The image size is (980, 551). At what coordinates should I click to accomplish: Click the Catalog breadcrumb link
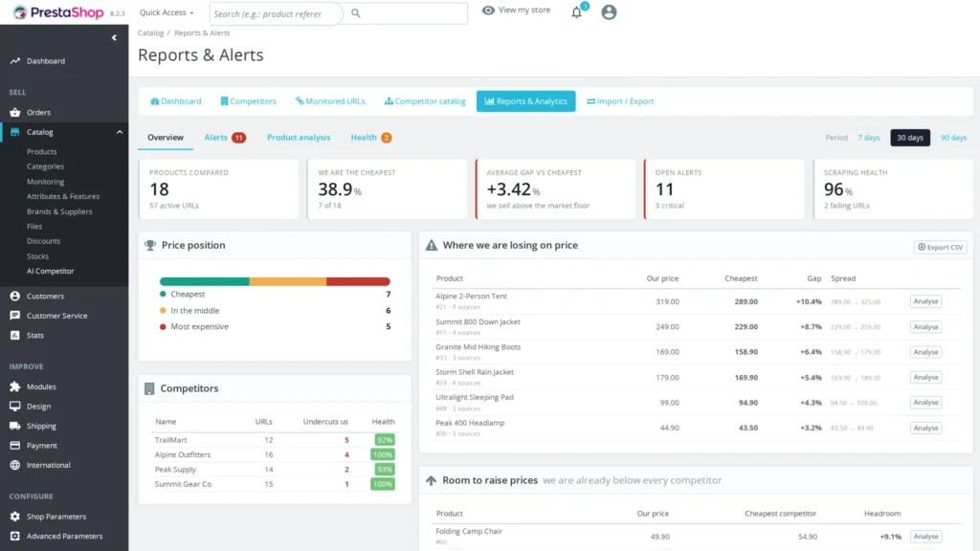point(150,33)
